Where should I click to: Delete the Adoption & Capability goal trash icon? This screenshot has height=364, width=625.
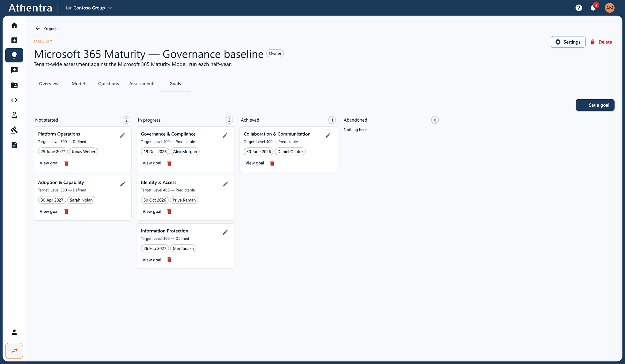click(x=66, y=211)
